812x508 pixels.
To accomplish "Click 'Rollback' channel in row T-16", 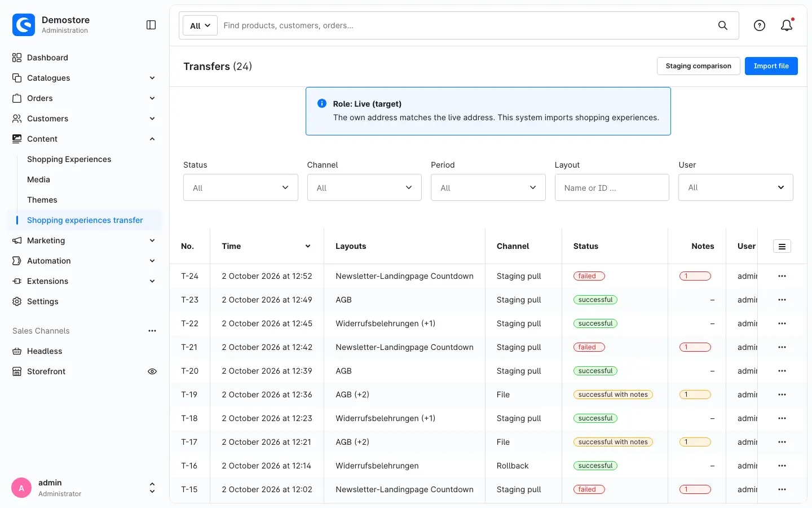I will click(513, 466).
